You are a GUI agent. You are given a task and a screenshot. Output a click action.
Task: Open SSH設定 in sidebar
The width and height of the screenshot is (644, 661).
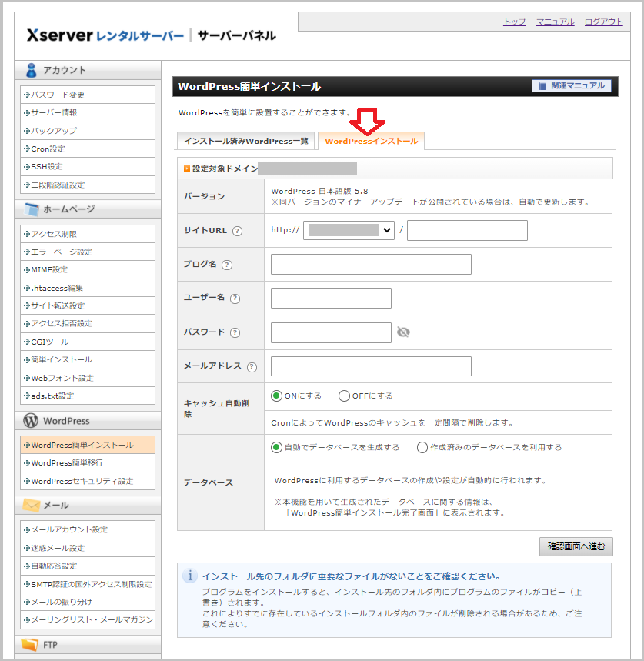88,167
